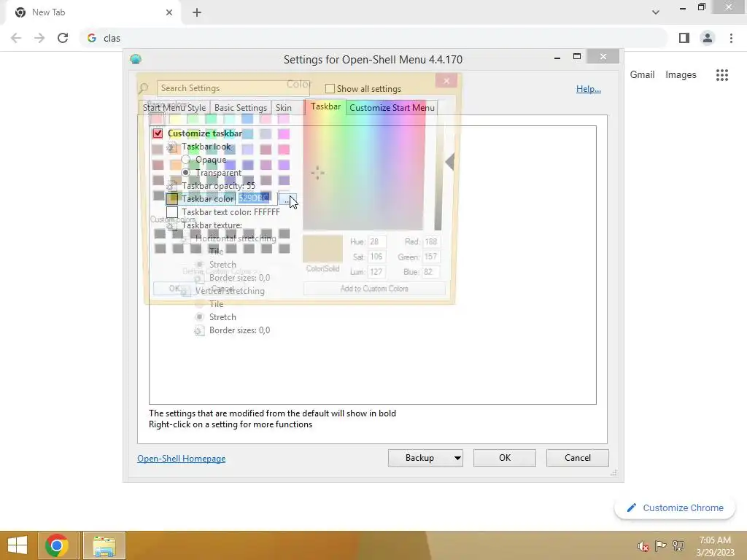
Task: Click the Taskbar color hex field
Action: (x=256, y=198)
